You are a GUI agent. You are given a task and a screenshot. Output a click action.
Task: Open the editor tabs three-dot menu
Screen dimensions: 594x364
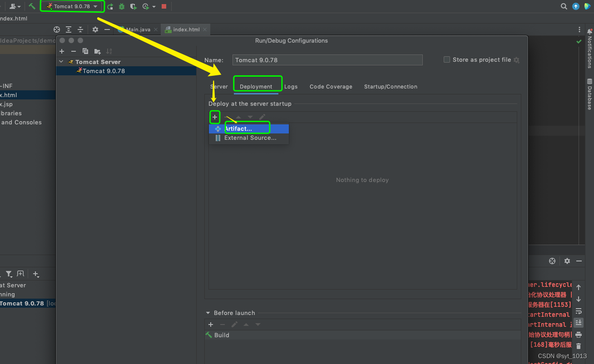[579, 30]
